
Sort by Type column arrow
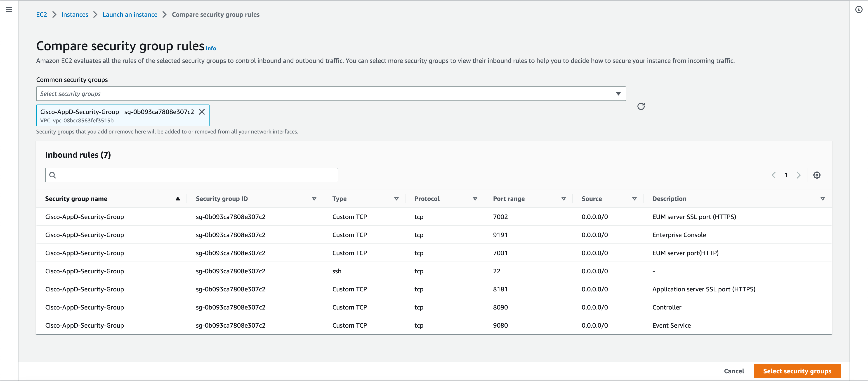click(396, 199)
